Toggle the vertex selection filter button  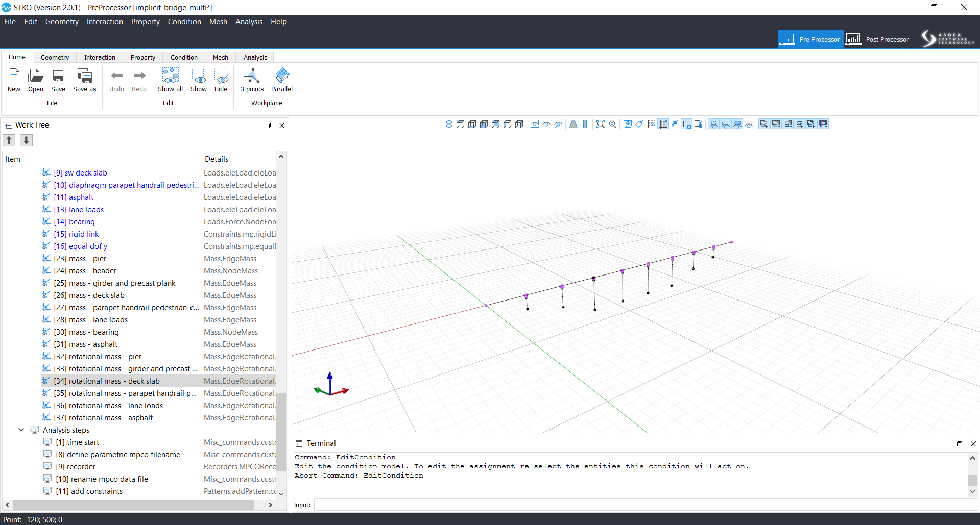click(x=764, y=124)
